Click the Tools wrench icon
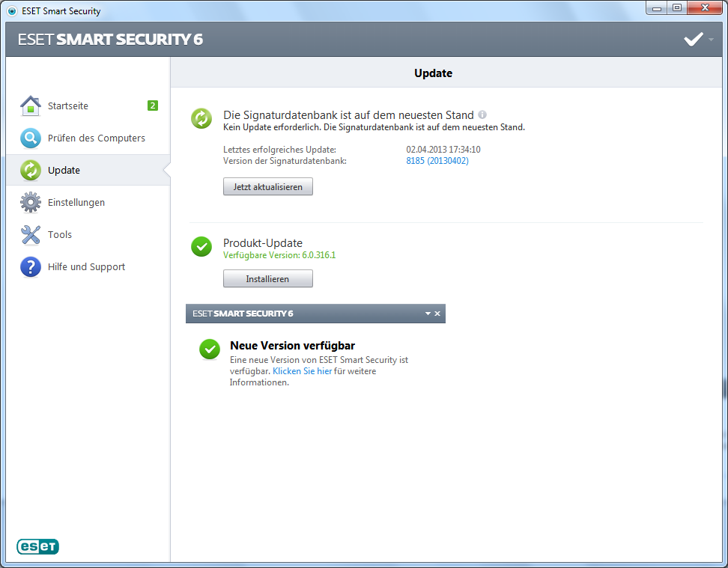Image resolution: width=728 pixels, height=568 pixels. (x=30, y=235)
